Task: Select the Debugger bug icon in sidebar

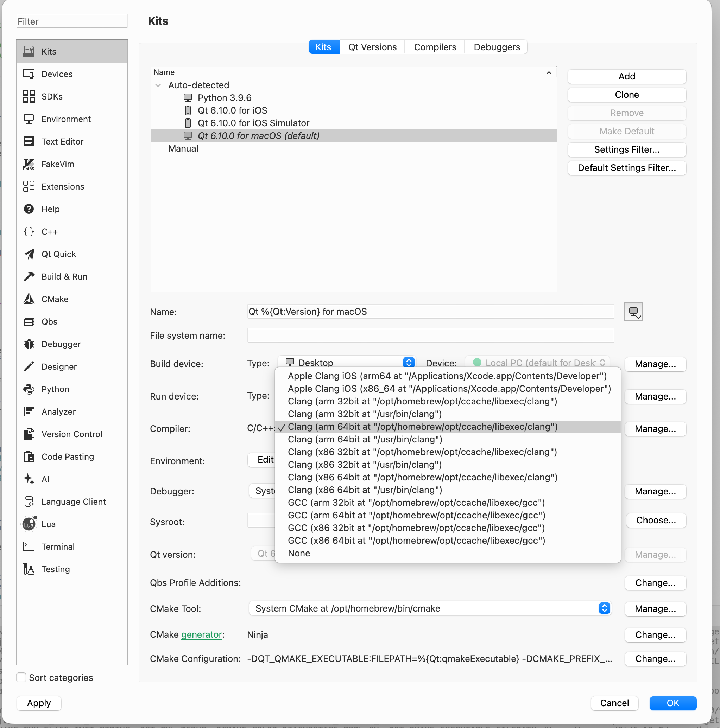Action: [x=29, y=344]
